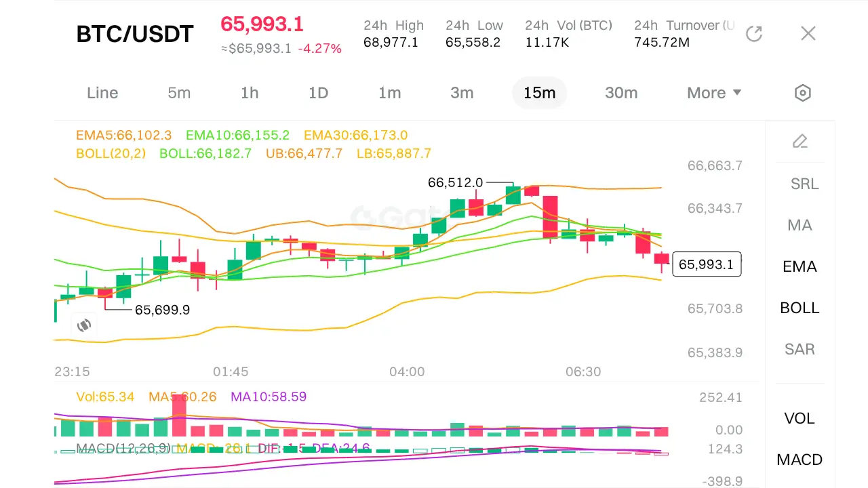
Task: Select the 1m timeframe
Action: [x=390, y=93]
